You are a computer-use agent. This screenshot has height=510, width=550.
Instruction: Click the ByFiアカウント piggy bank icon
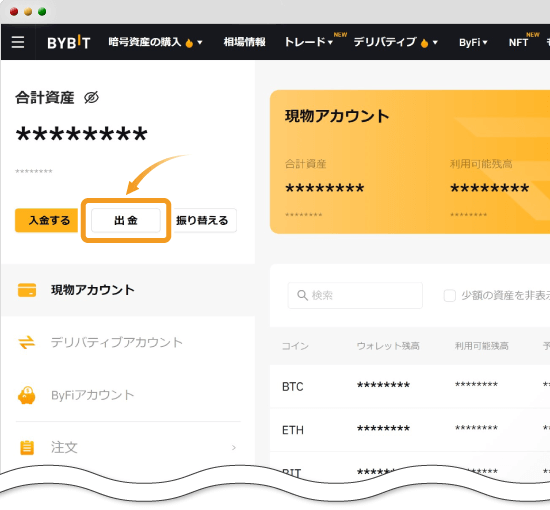pos(27,395)
